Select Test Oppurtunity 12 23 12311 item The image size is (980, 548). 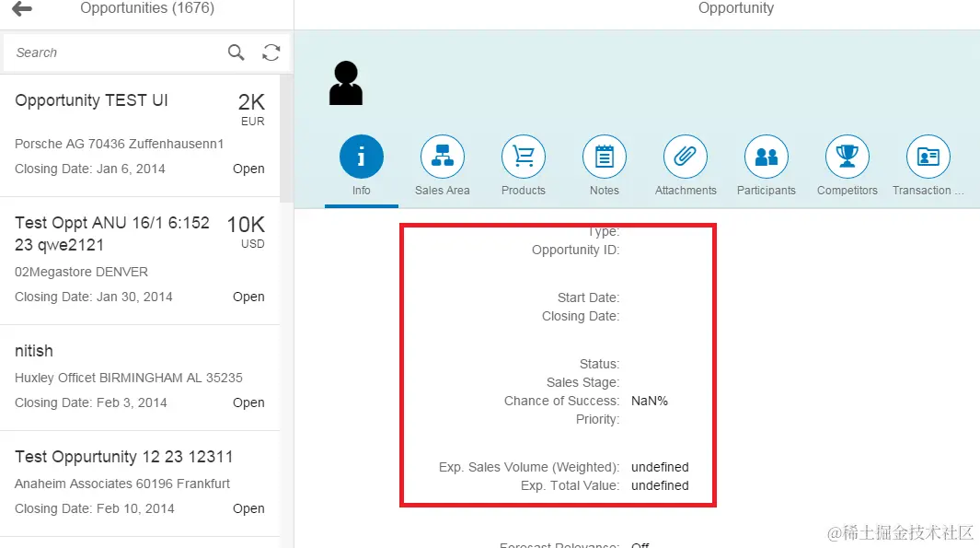coord(139,484)
